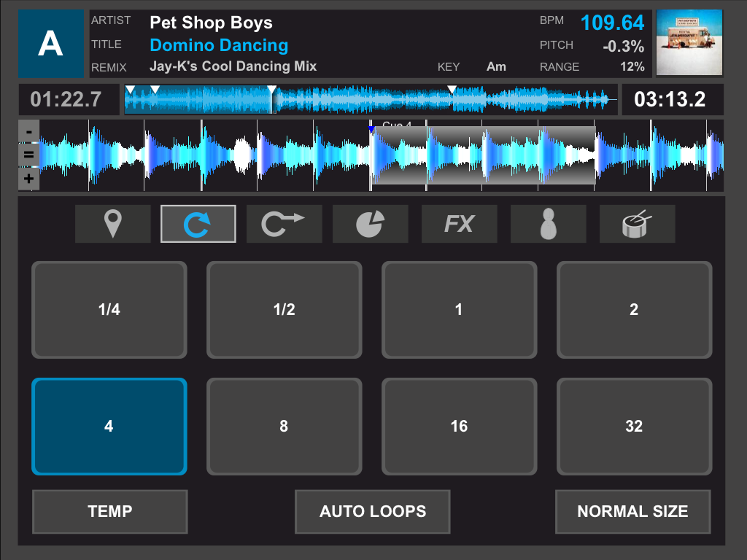Select the stems person silhouette icon

click(x=548, y=224)
